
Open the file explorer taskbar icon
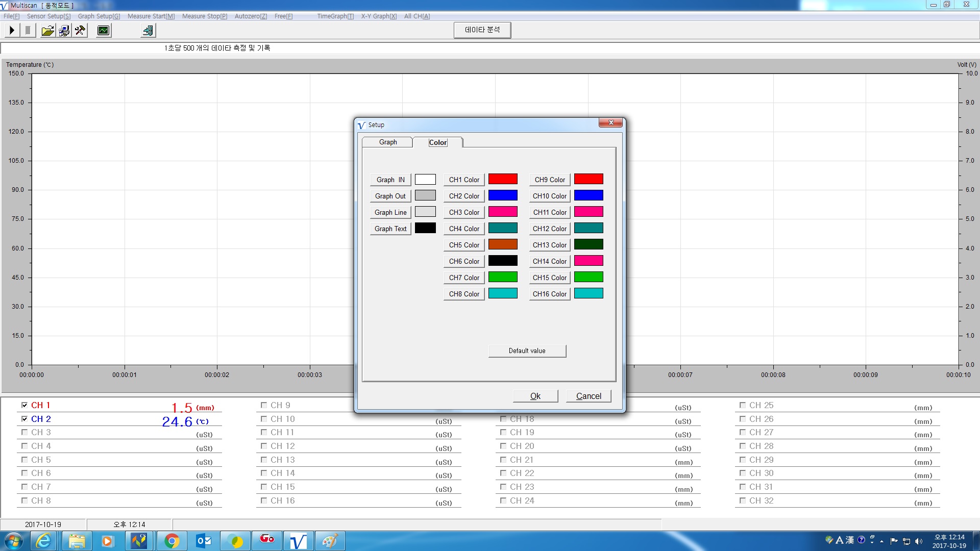point(77,541)
